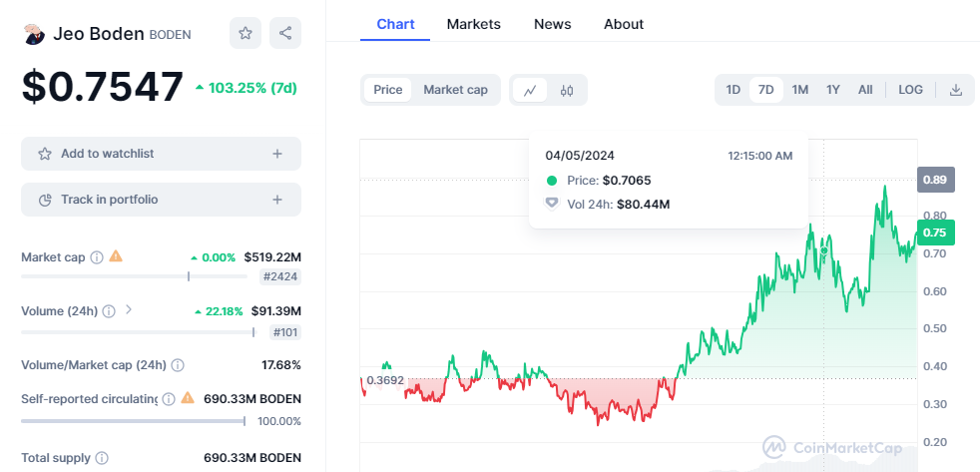The image size is (980, 472).
Task: Click the $0.7547 price value
Action: click(x=103, y=87)
